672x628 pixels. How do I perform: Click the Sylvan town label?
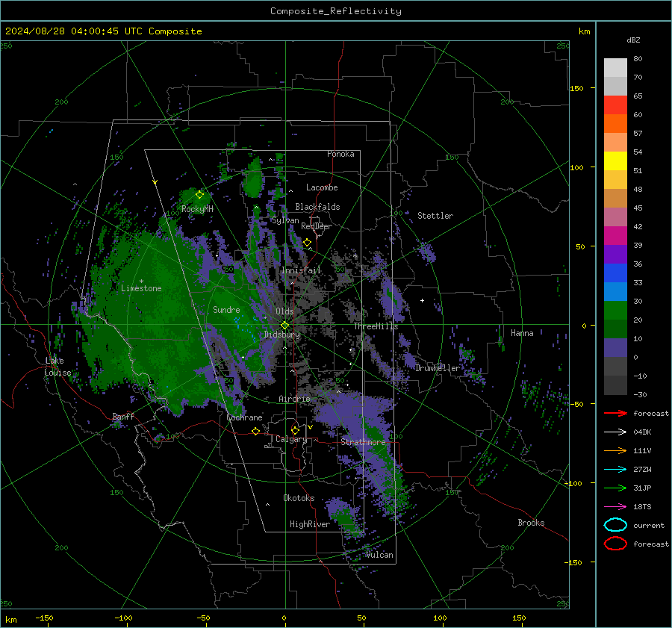point(285,220)
